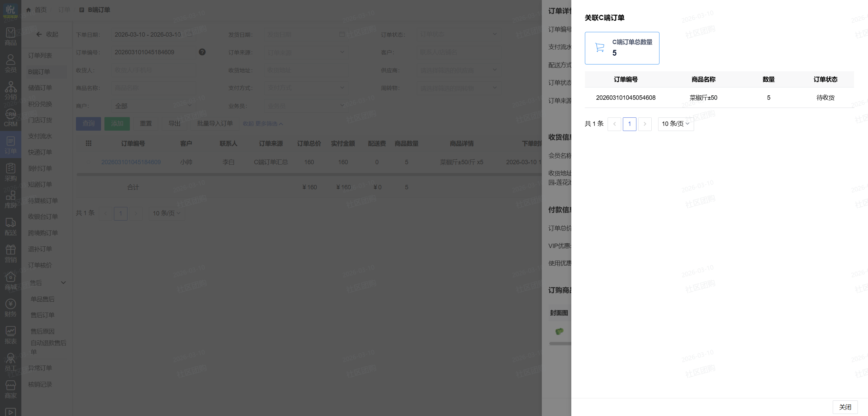Screen dimensions: 868x416
Task: Expand the 订单状态 filter dropdown
Action: click(458, 34)
